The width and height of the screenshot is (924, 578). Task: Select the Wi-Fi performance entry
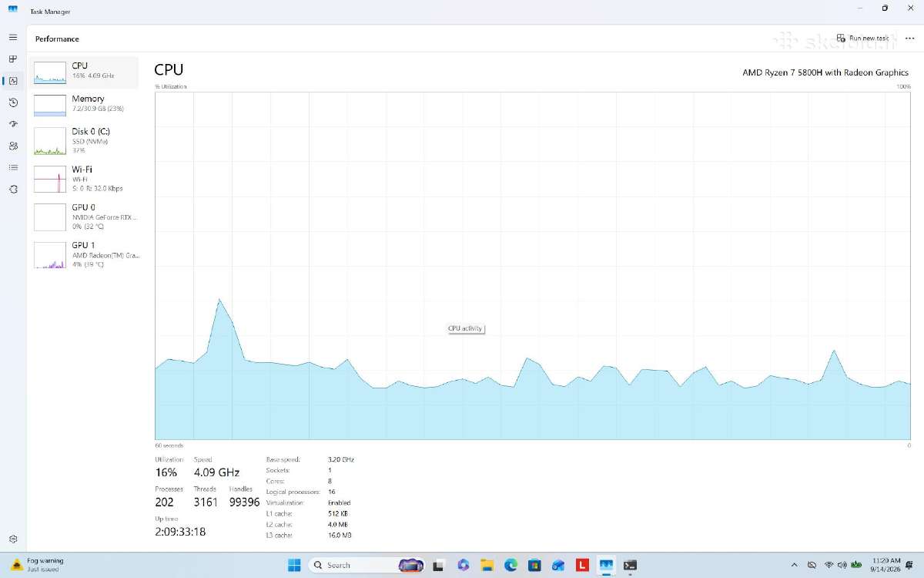(84, 178)
